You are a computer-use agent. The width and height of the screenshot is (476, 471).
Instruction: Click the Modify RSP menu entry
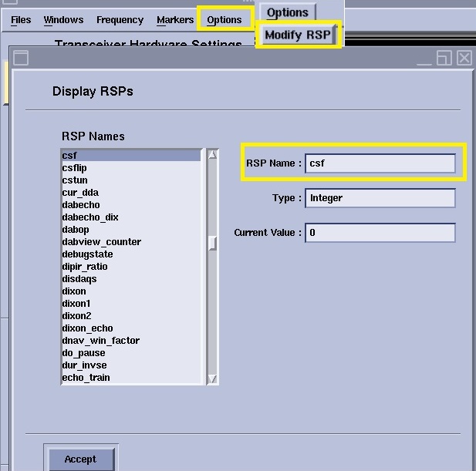coord(297,35)
